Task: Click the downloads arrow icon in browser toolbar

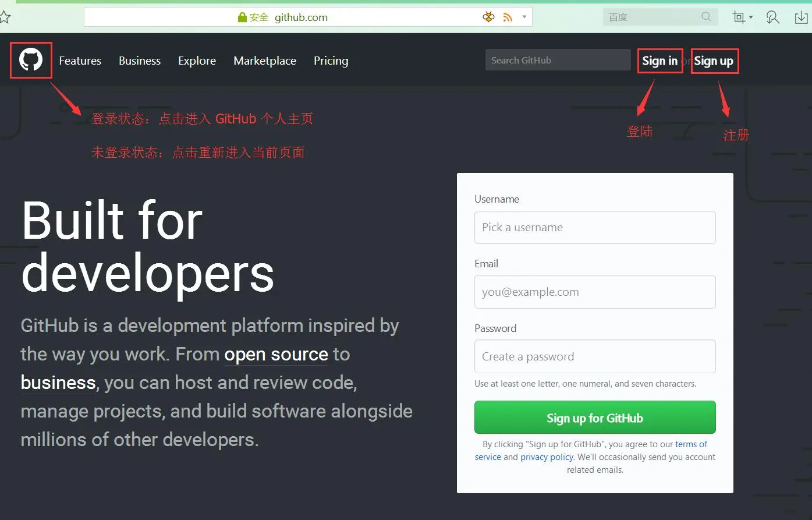Action: coord(802,17)
